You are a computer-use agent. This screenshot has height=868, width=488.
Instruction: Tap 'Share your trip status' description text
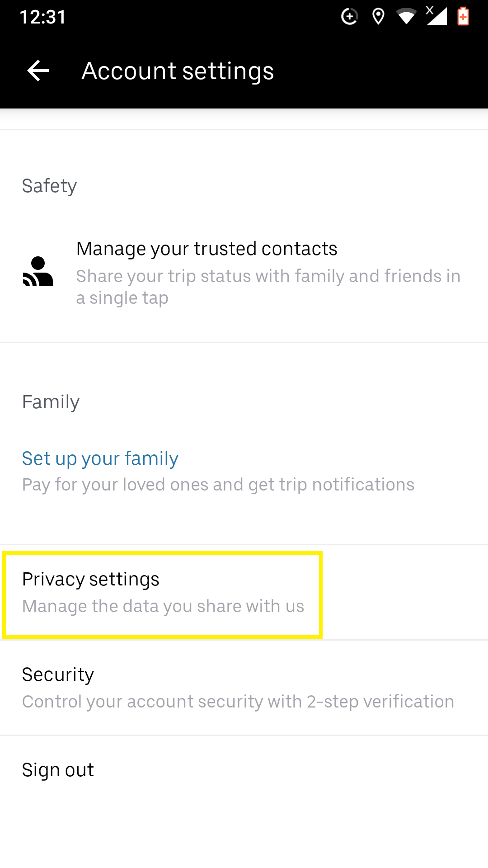pos(268,287)
